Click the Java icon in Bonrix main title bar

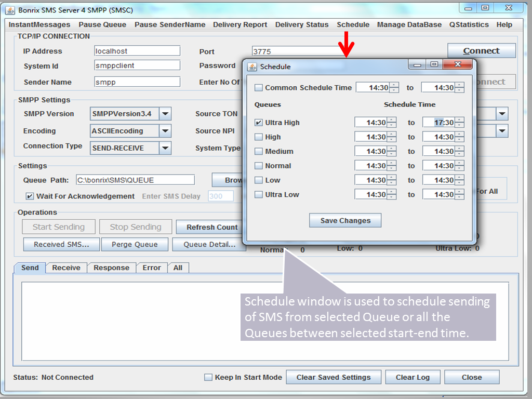coord(10,10)
